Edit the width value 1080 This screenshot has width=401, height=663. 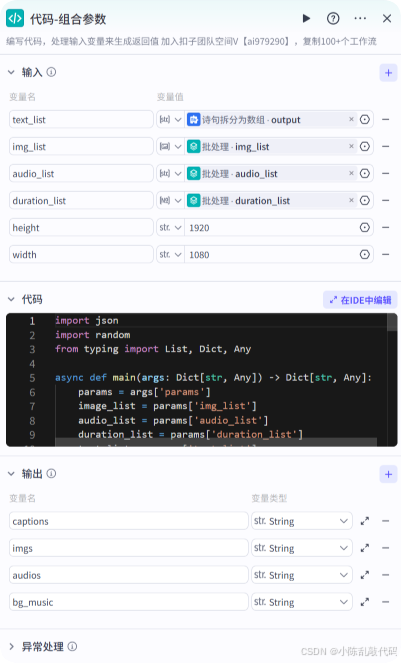(x=271, y=255)
